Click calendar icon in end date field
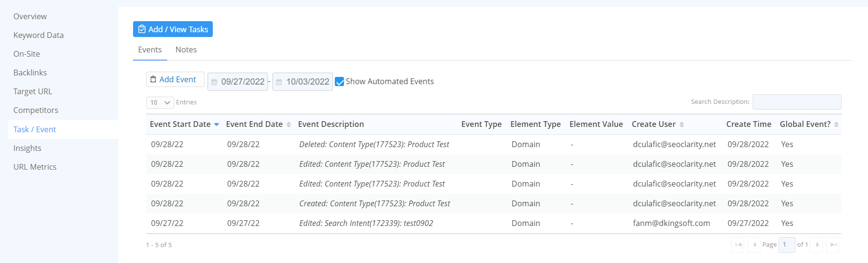 pyautogui.click(x=279, y=82)
